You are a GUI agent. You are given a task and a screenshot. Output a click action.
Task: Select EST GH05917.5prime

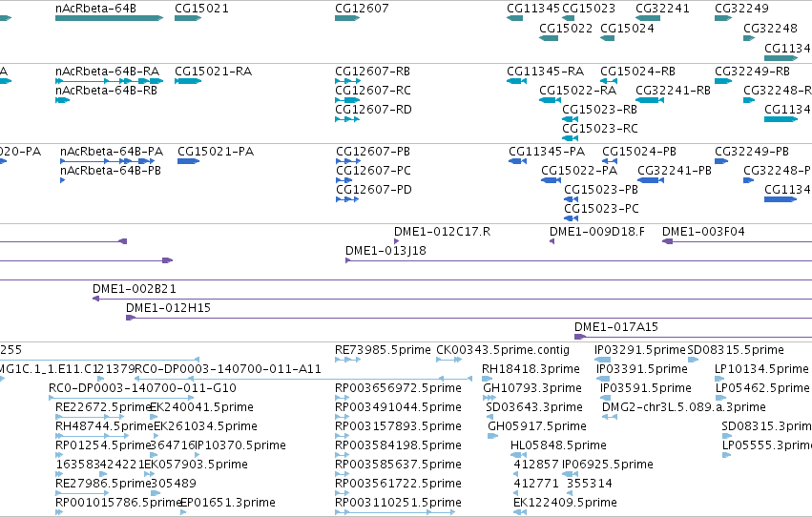pyautogui.click(x=492, y=436)
